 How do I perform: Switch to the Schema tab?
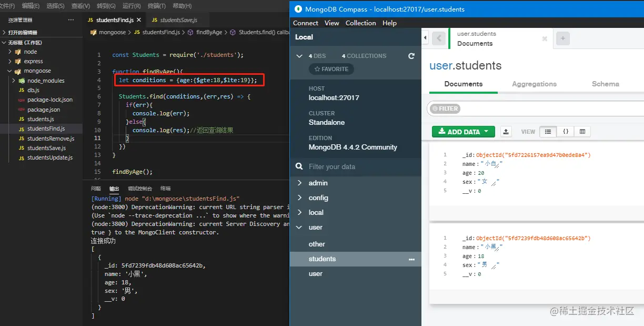(606, 84)
